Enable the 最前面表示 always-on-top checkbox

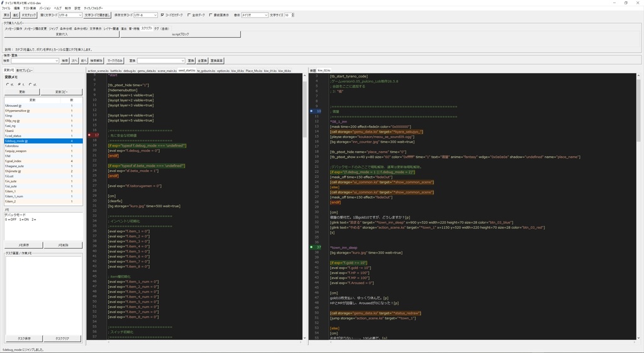point(211,15)
